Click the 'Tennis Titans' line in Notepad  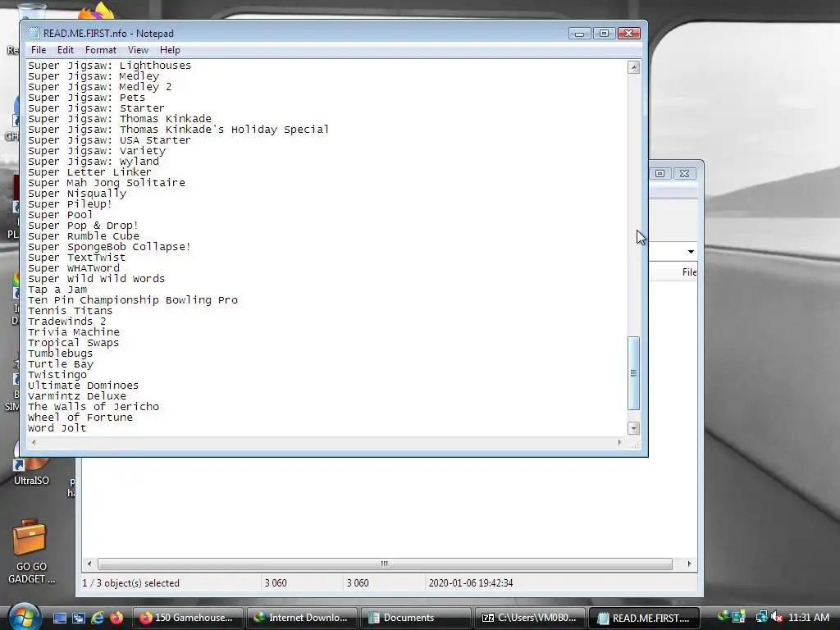71,311
